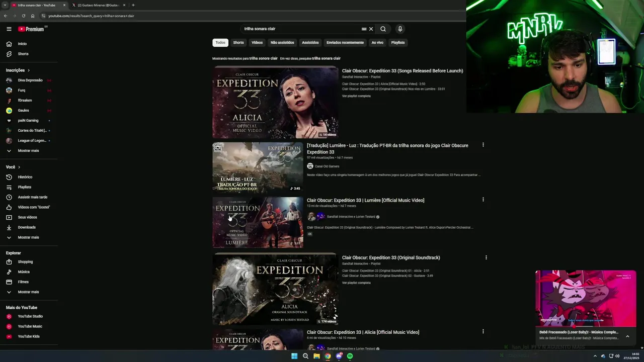
Task: Open the YouTube hamburger guide menu
Action: [x=9, y=29]
